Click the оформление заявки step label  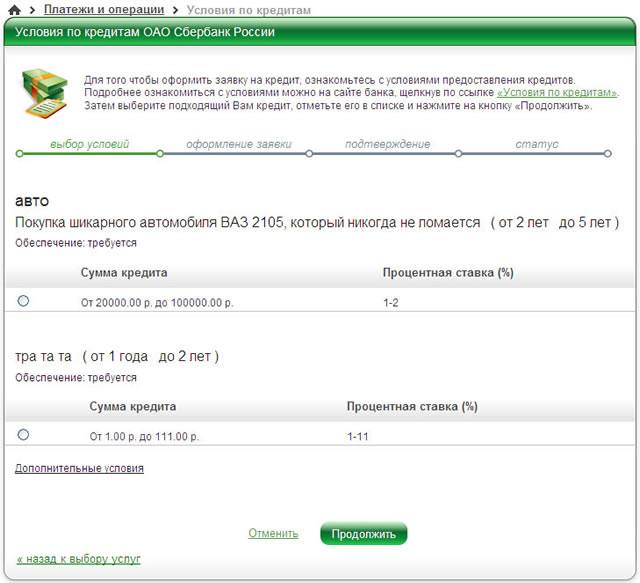[239, 144]
